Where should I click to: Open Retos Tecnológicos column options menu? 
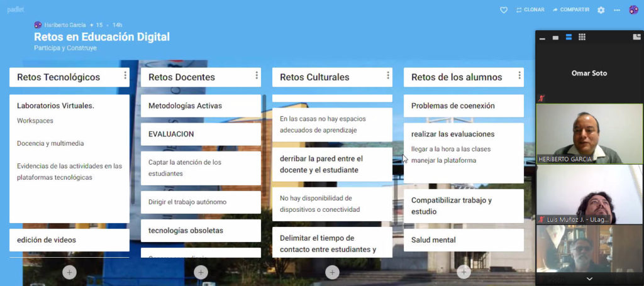125,76
